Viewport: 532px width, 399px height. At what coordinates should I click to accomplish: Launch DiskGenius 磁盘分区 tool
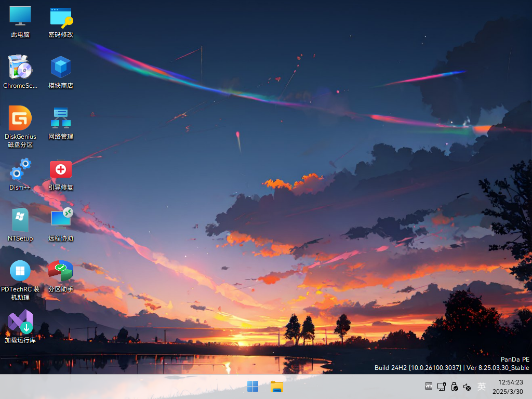coord(20,118)
